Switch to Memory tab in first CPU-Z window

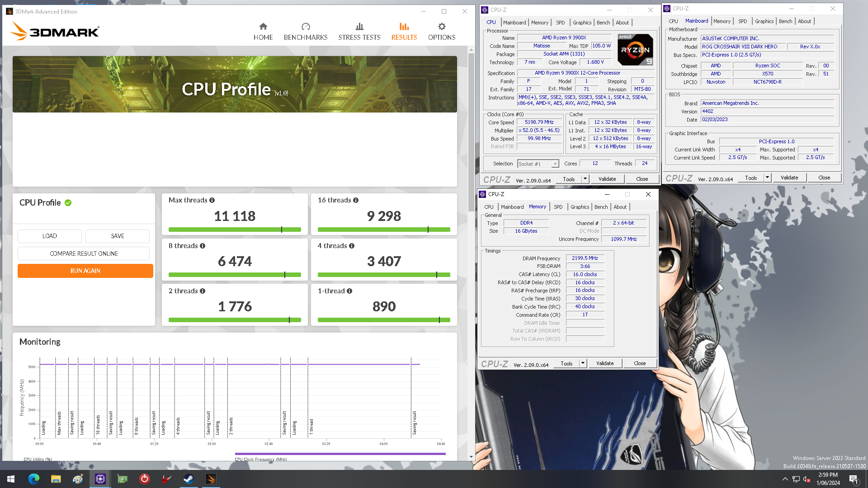(x=540, y=23)
